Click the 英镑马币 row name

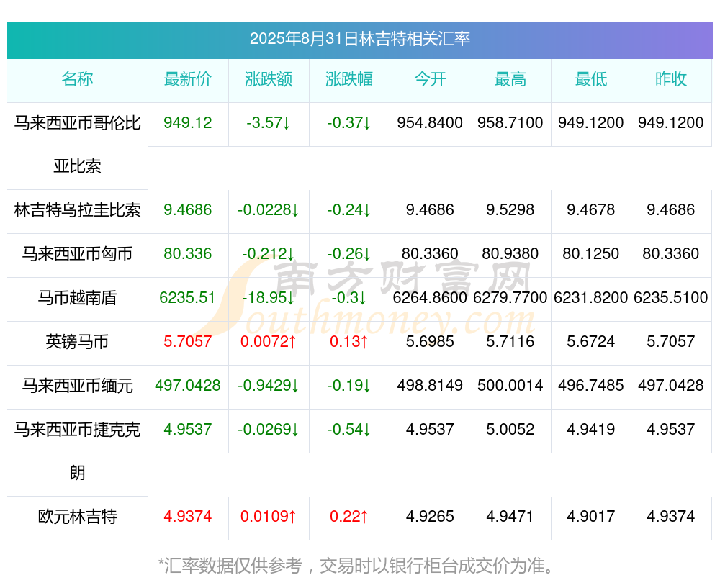click(x=77, y=342)
